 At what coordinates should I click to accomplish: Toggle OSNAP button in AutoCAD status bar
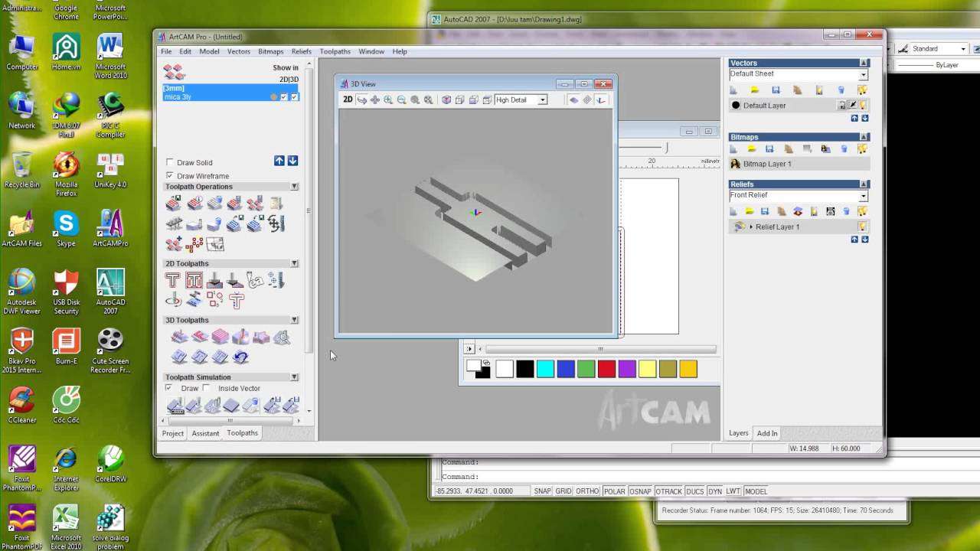[640, 491]
